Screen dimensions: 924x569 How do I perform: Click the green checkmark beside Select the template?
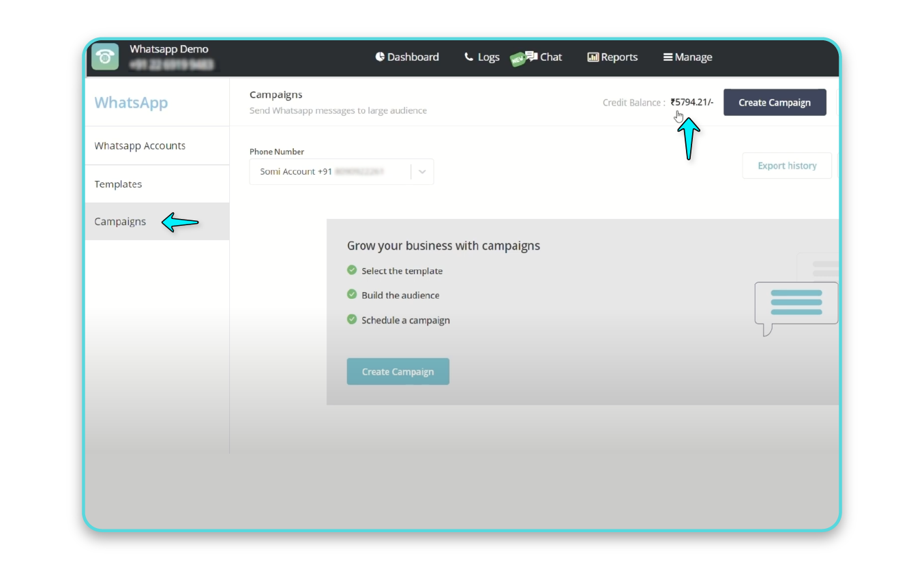pos(352,269)
